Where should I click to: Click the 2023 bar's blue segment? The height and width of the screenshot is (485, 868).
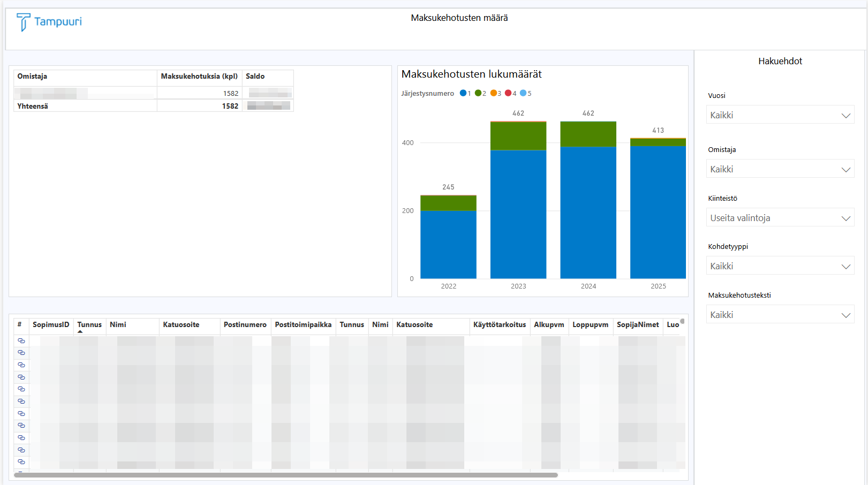point(518,214)
